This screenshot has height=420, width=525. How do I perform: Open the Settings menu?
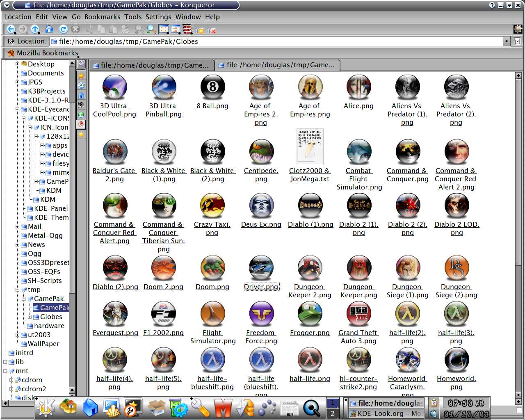tap(158, 17)
